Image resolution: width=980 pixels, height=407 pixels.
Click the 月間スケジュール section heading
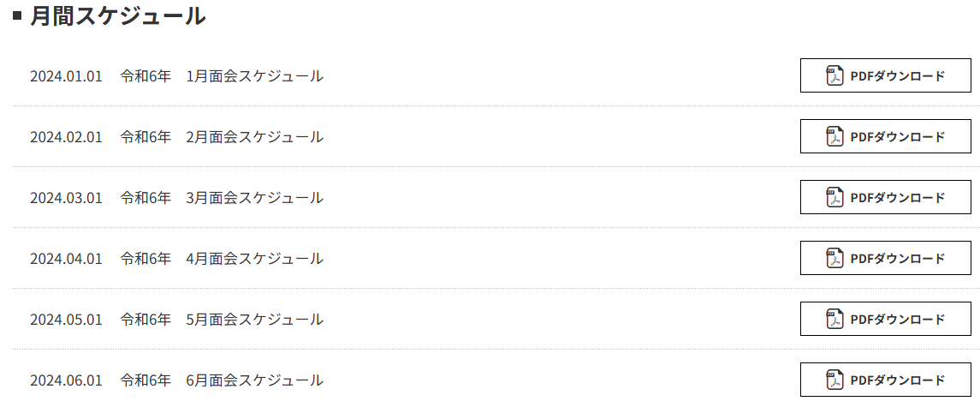[x=117, y=15]
